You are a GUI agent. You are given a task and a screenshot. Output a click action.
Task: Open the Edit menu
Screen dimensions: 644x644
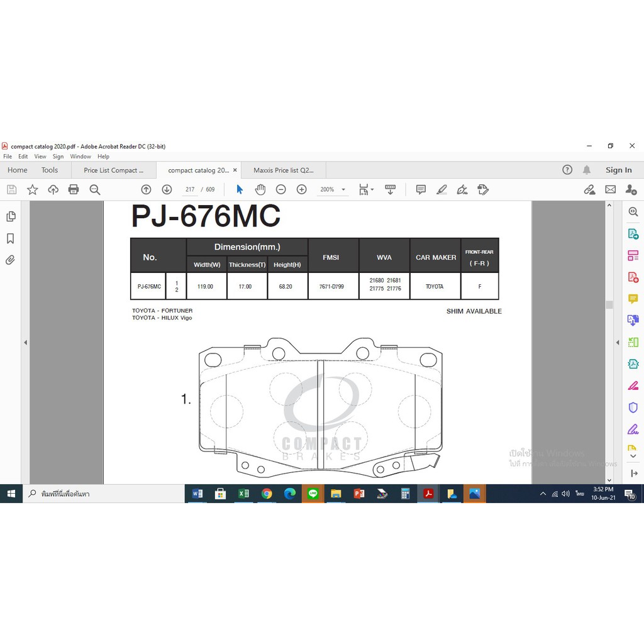[23, 157]
